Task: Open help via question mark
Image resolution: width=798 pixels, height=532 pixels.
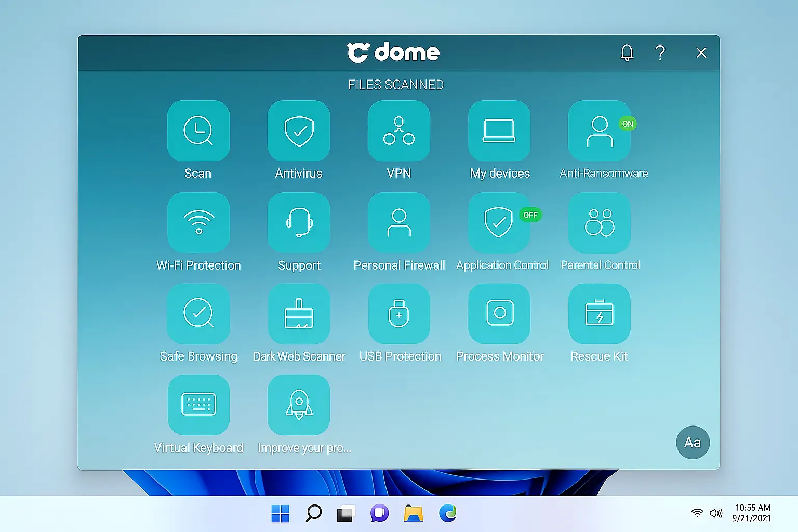Action: pyautogui.click(x=660, y=52)
